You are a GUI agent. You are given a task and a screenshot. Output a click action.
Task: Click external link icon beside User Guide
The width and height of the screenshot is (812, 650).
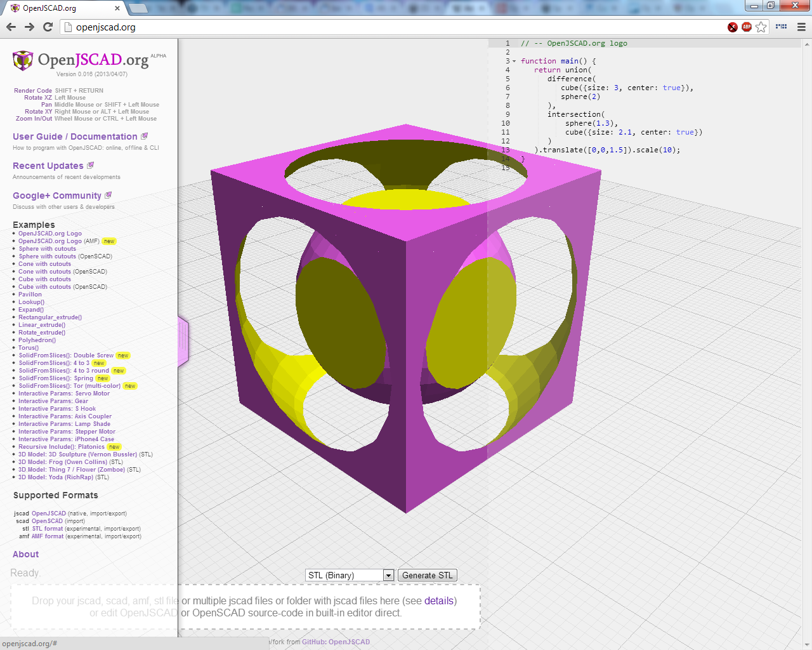[x=145, y=136]
